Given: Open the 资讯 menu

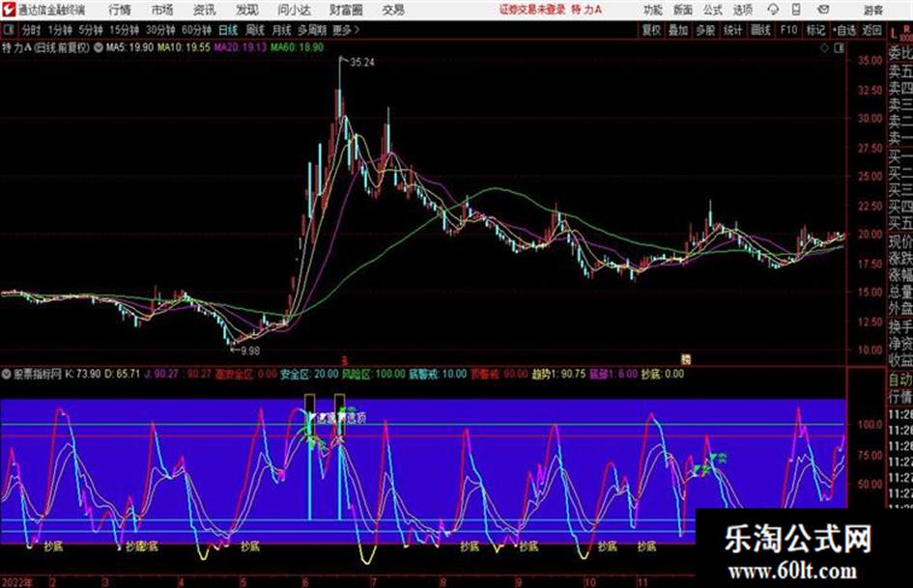Looking at the screenshot, I should [x=205, y=10].
